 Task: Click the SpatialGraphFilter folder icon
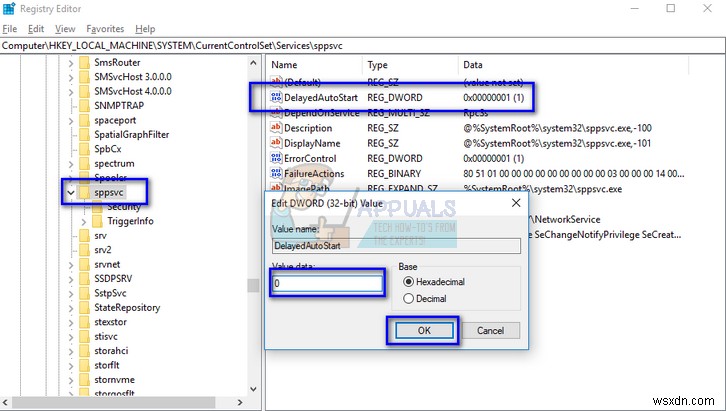85,135
